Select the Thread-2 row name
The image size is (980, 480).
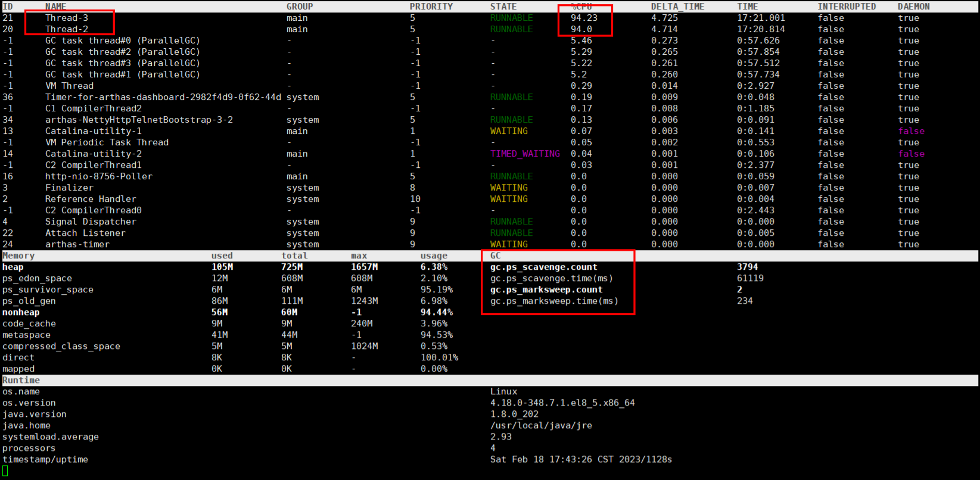67,29
